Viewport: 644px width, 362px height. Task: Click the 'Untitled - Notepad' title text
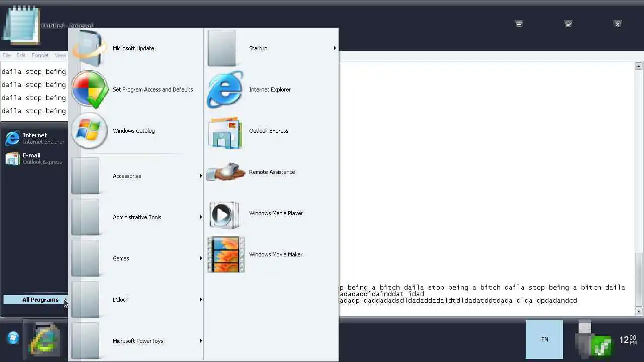point(67,26)
